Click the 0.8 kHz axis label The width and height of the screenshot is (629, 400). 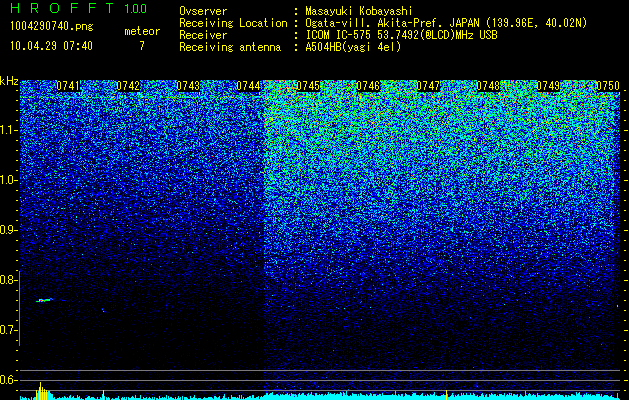click(8, 280)
